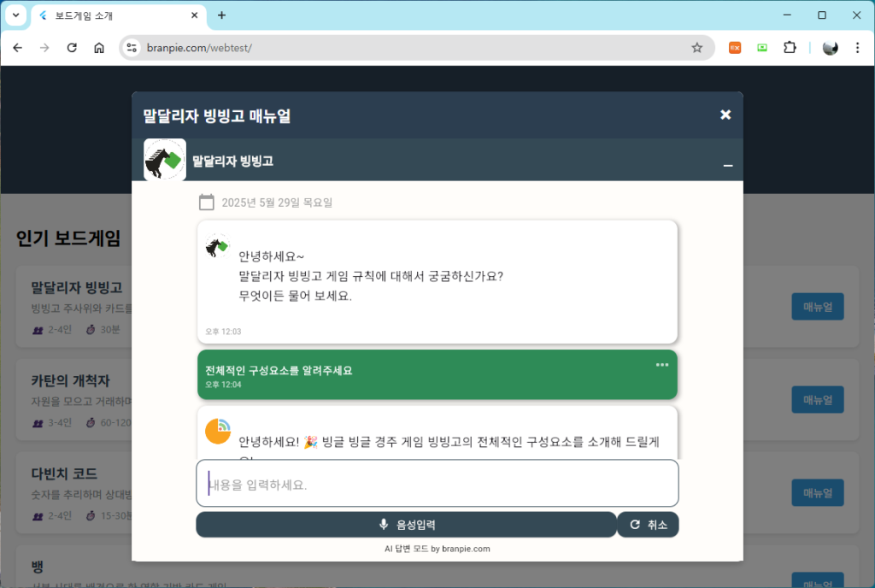View site information icon in address bar
Image resolution: width=875 pixels, height=588 pixels.
[x=132, y=48]
